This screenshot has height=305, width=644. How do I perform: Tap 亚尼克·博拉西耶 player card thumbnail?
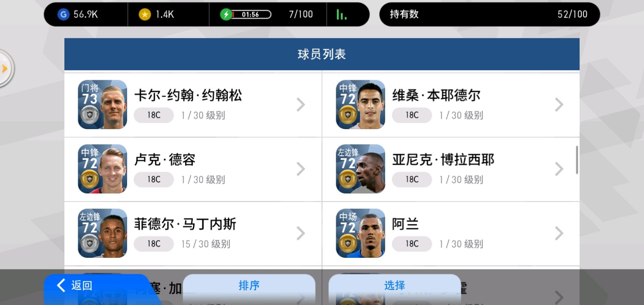[x=361, y=169]
